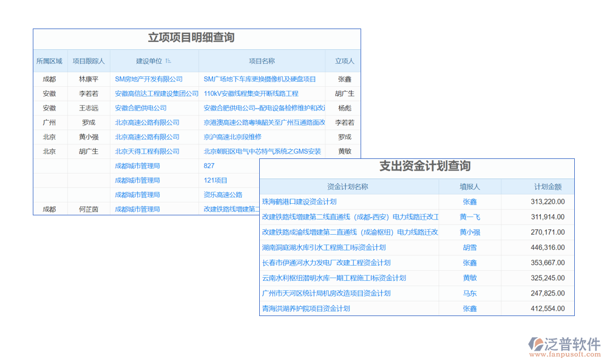The image size is (607, 364).
Task: Click 安徽合肥供电公司 company link
Action: coord(141,108)
